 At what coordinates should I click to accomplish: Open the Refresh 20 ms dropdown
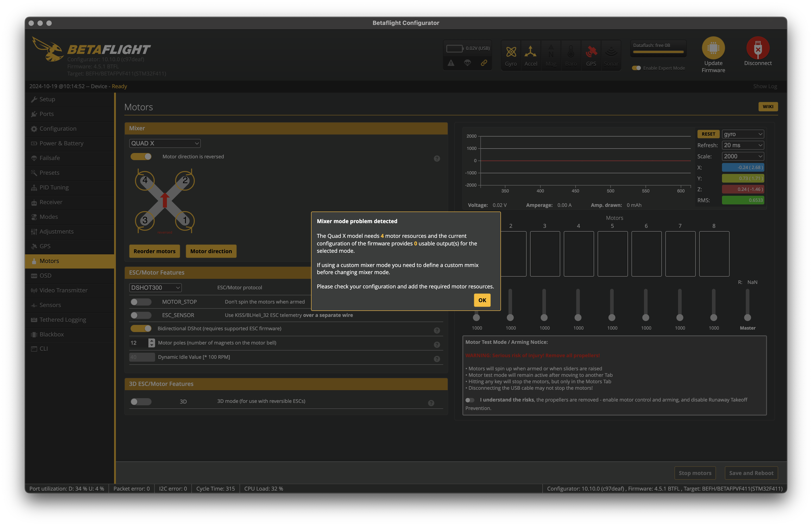pyautogui.click(x=743, y=145)
